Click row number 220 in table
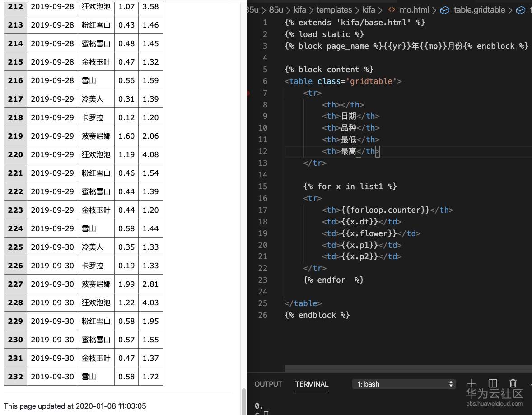 15,154
